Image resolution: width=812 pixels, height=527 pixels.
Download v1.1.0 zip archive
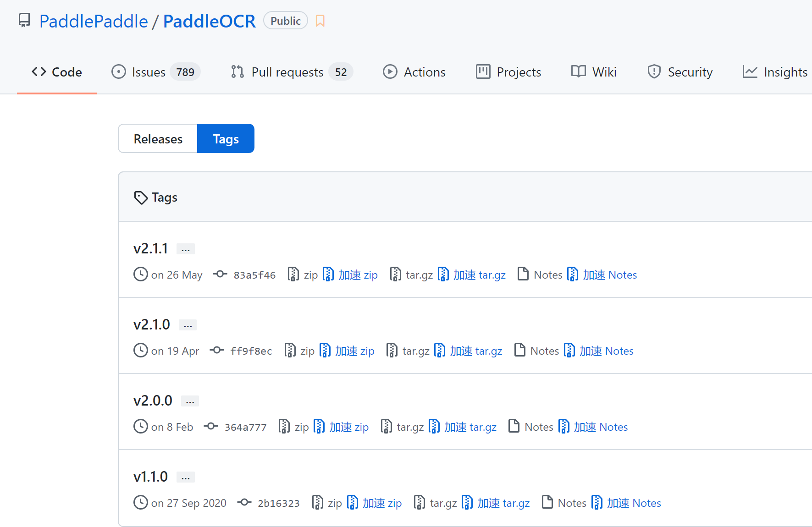click(327, 503)
